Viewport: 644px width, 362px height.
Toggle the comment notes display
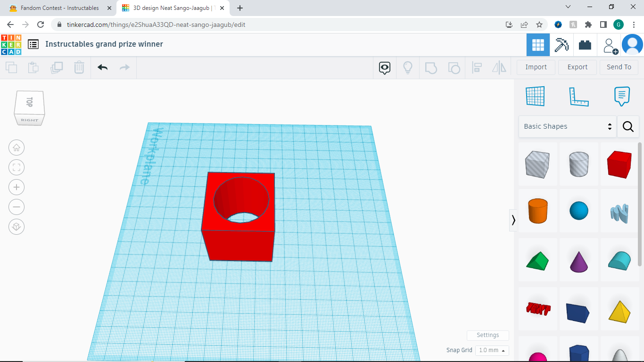pos(384,67)
